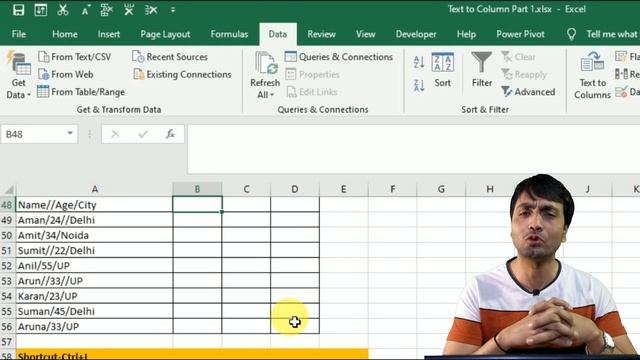Click the Increase Font Size icon
The image size is (640, 360).
point(85,9)
